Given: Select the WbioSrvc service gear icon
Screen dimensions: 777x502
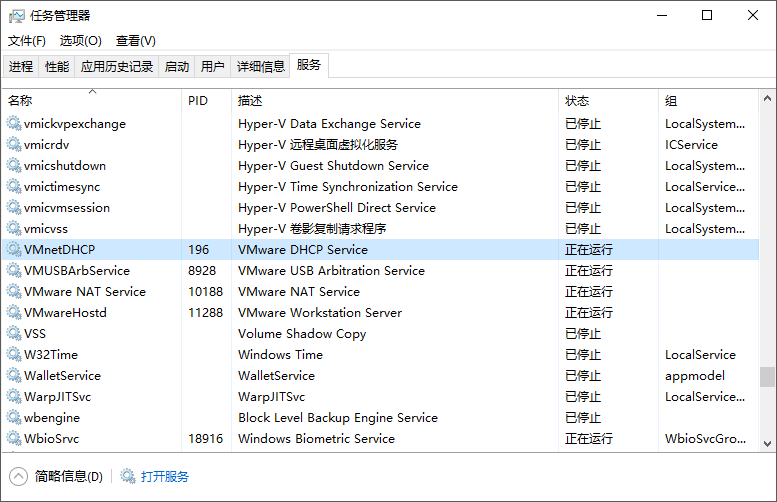Looking at the screenshot, I should click(14, 438).
